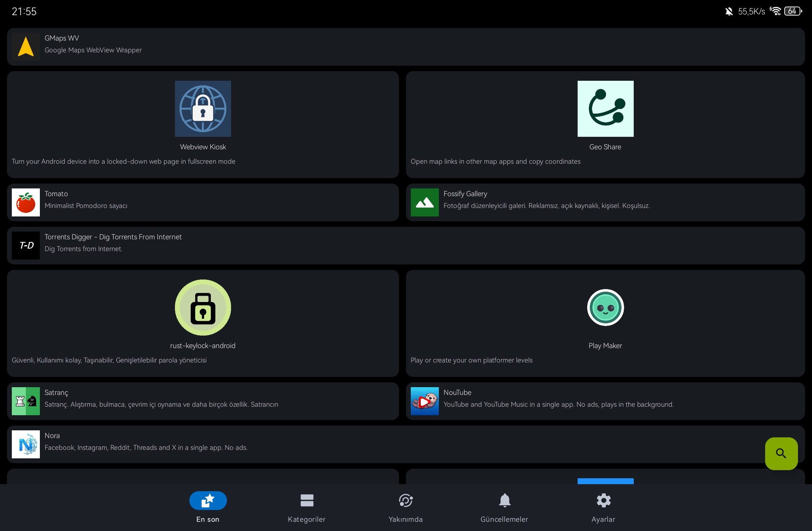Tap the 55,5K/s network speed readout
This screenshot has height=531, width=812.
click(751, 11)
